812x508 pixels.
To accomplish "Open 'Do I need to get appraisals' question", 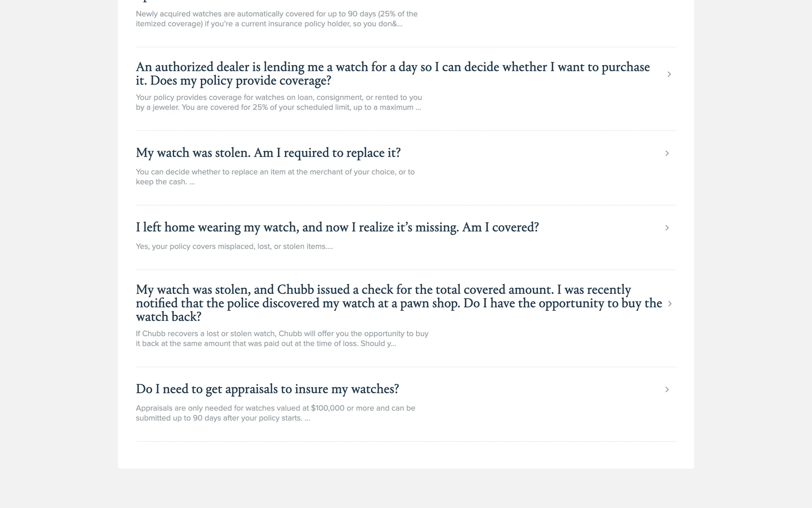I will pos(267,389).
